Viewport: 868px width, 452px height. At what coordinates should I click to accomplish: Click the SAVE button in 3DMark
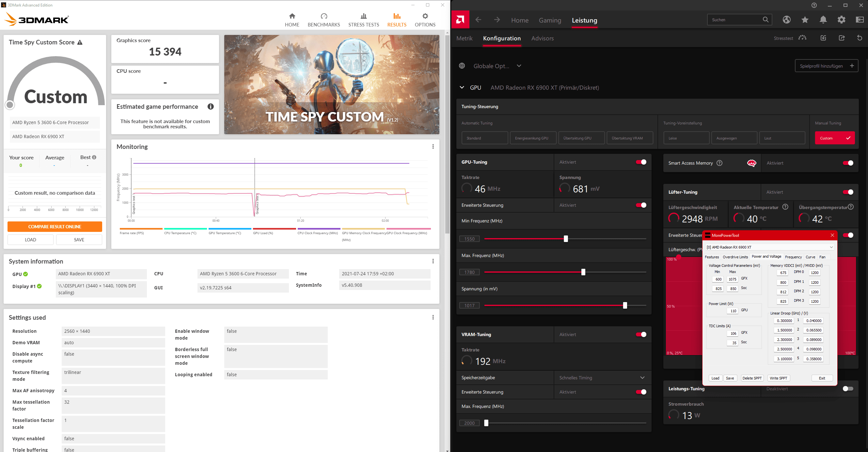tap(79, 240)
